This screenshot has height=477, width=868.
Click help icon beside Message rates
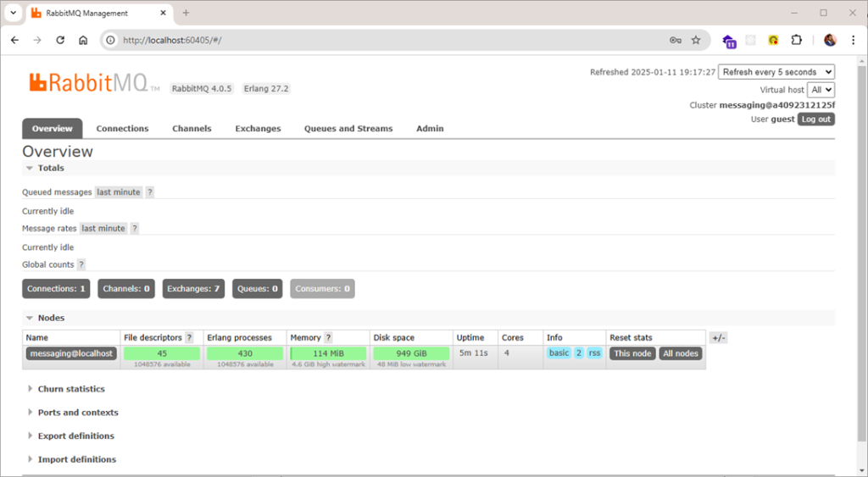(x=135, y=229)
